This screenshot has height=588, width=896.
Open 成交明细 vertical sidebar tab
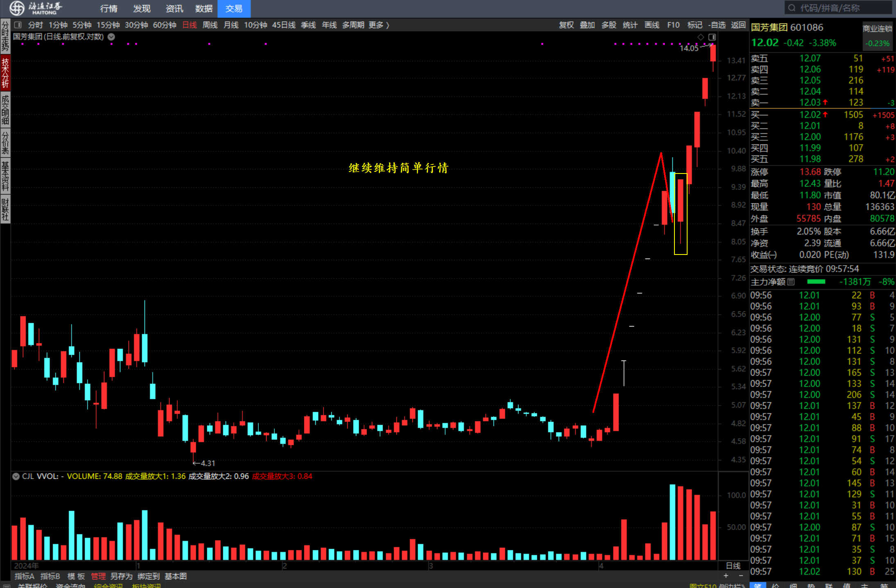tap(5, 109)
